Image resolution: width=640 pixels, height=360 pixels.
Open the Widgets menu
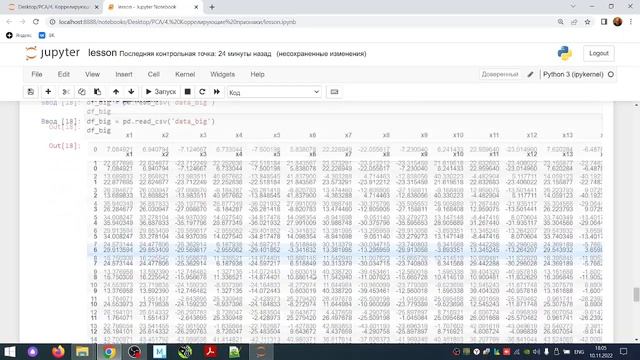pos(222,74)
